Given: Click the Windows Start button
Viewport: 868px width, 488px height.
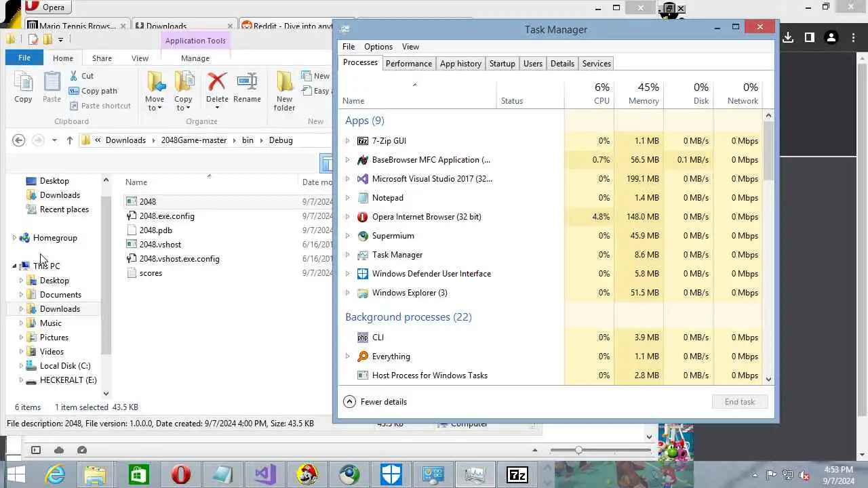Looking at the screenshot, I should point(15,474).
